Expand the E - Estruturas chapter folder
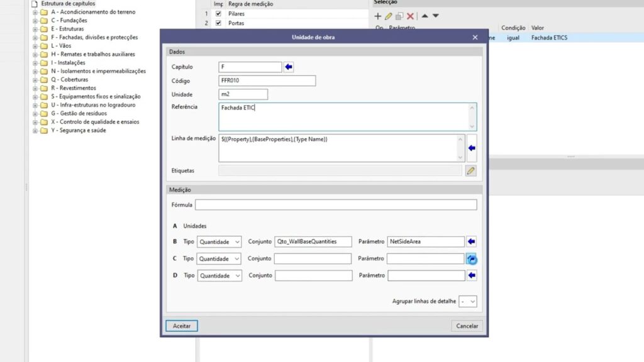This screenshot has height=362, width=644. tap(35, 29)
